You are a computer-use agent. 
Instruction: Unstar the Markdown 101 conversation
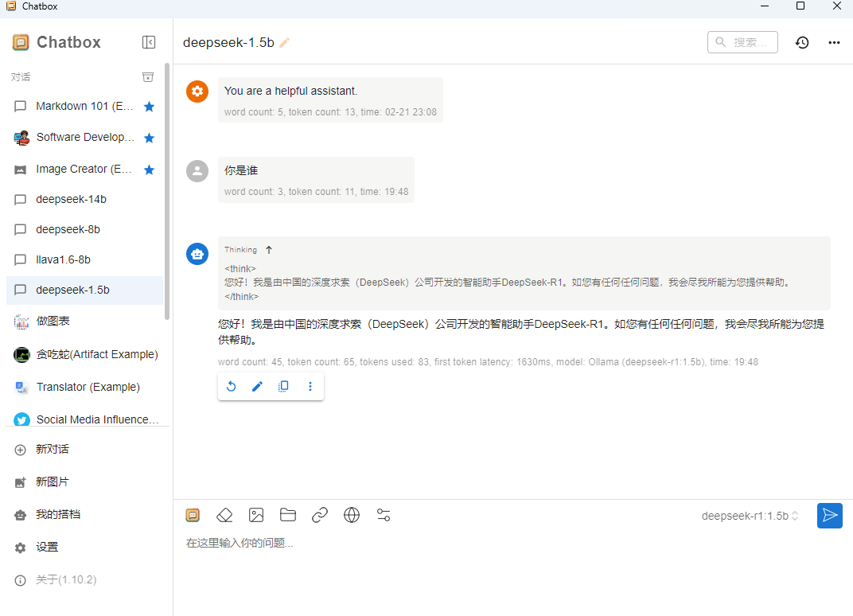[149, 107]
